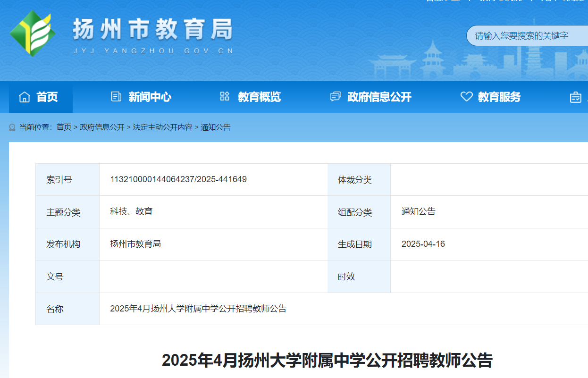Image resolution: width=588 pixels, height=378 pixels.
Task: Click the index number 113210000144064237/2025-441649
Action: point(178,179)
